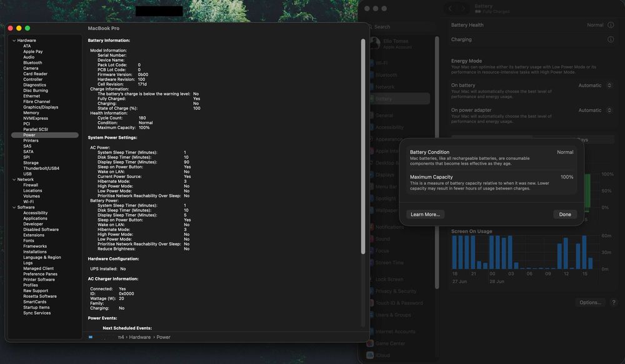The image size is (625, 364).
Task: Open USB hardware details
Action: (x=27, y=174)
